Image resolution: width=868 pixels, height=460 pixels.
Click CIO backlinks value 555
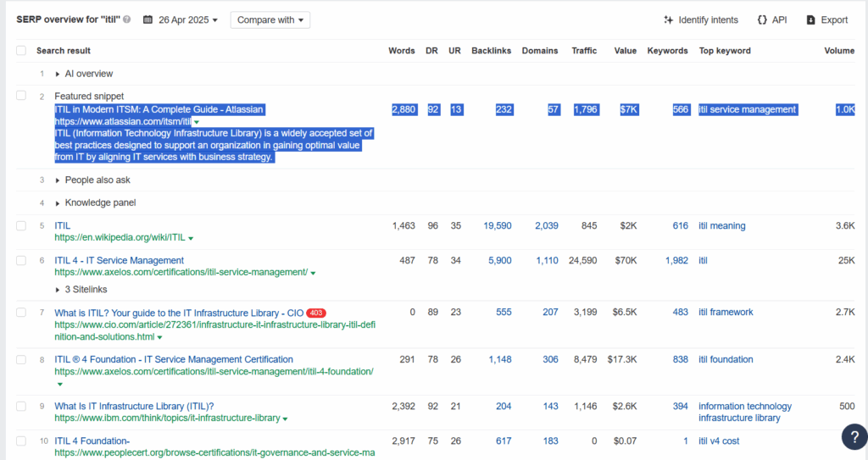point(504,313)
